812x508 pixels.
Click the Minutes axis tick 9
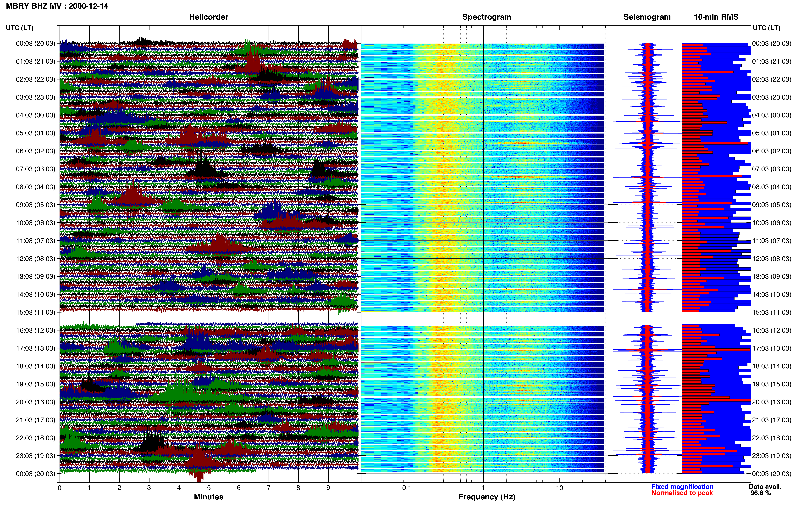pyautogui.click(x=328, y=488)
